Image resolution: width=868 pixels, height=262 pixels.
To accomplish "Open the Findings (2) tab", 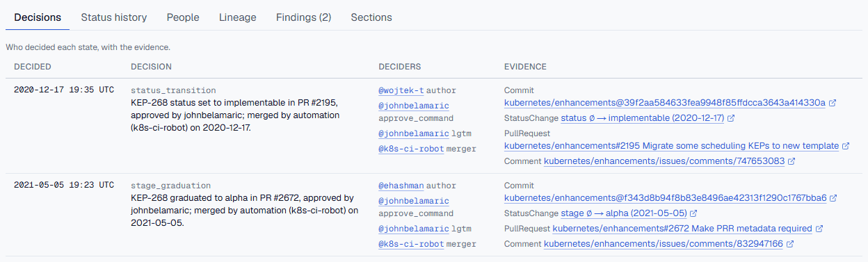I will (x=303, y=17).
